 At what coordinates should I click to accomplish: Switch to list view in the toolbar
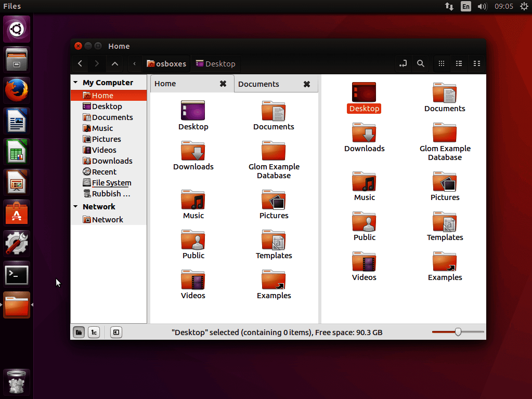459,63
